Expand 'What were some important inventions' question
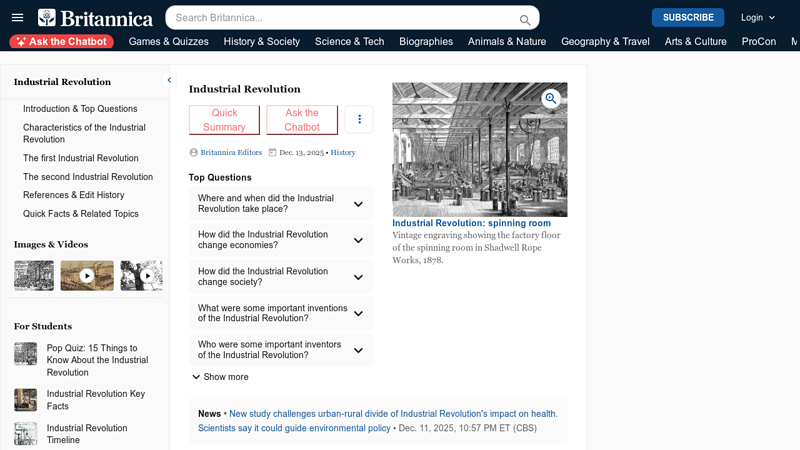The width and height of the screenshot is (800, 450). [281, 313]
